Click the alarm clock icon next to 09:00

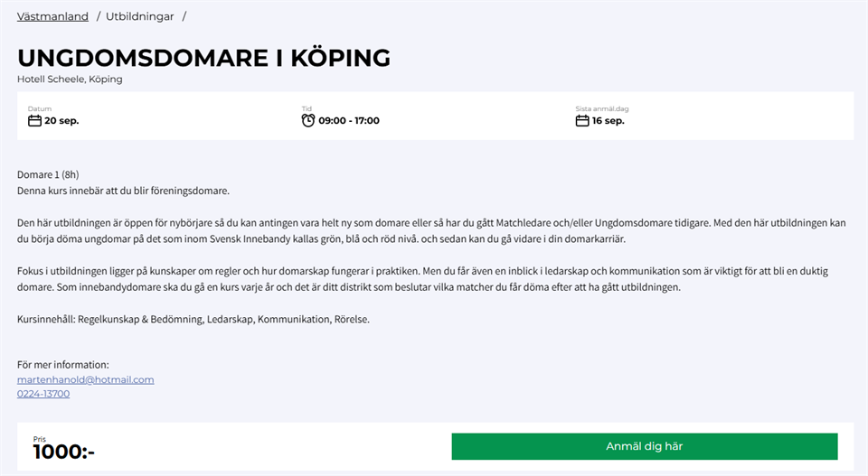point(308,120)
